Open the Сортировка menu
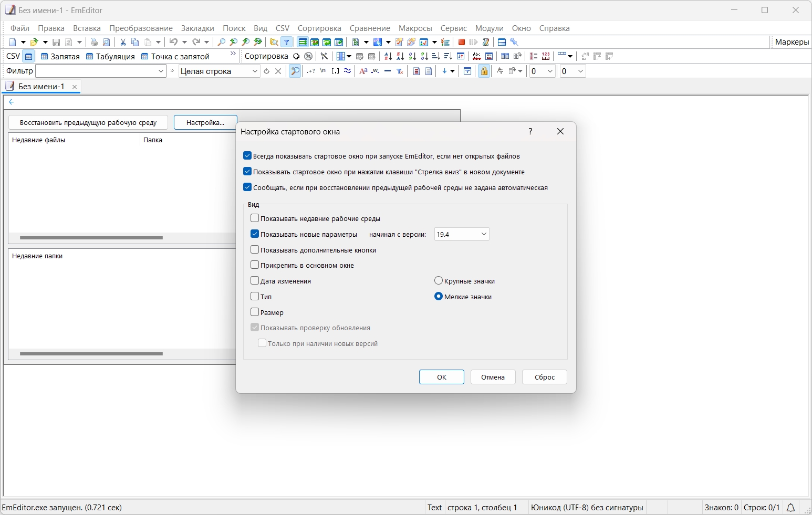The width and height of the screenshot is (812, 515). point(319,28)
